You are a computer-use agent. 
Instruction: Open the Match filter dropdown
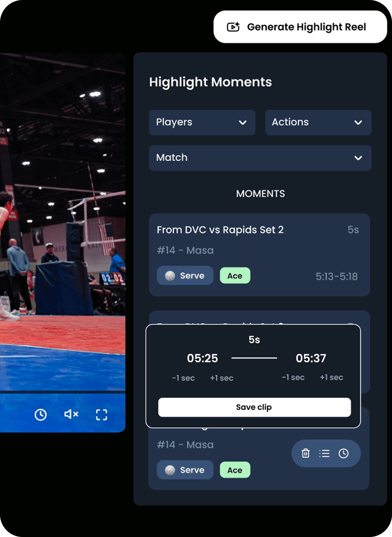260,158
